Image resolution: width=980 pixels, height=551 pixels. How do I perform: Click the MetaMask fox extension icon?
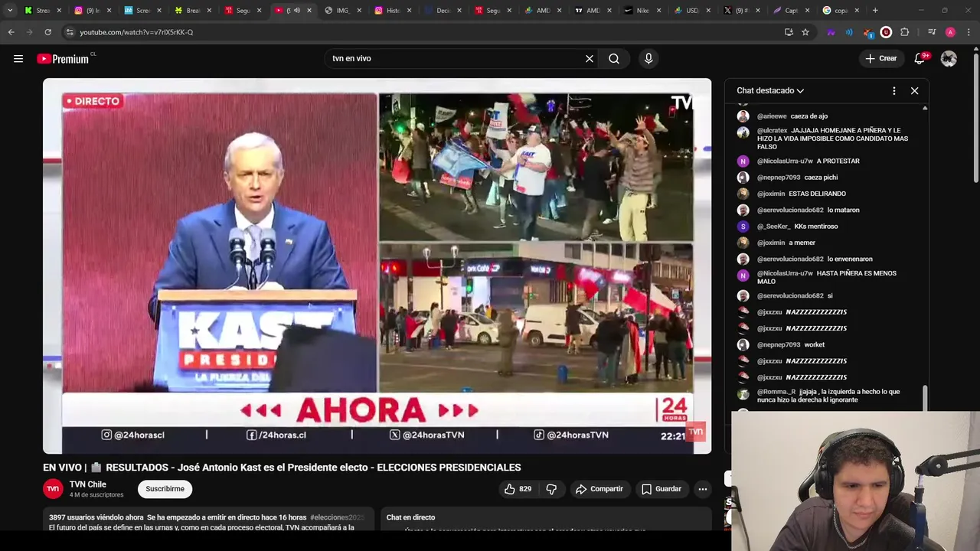click(867, 32)
